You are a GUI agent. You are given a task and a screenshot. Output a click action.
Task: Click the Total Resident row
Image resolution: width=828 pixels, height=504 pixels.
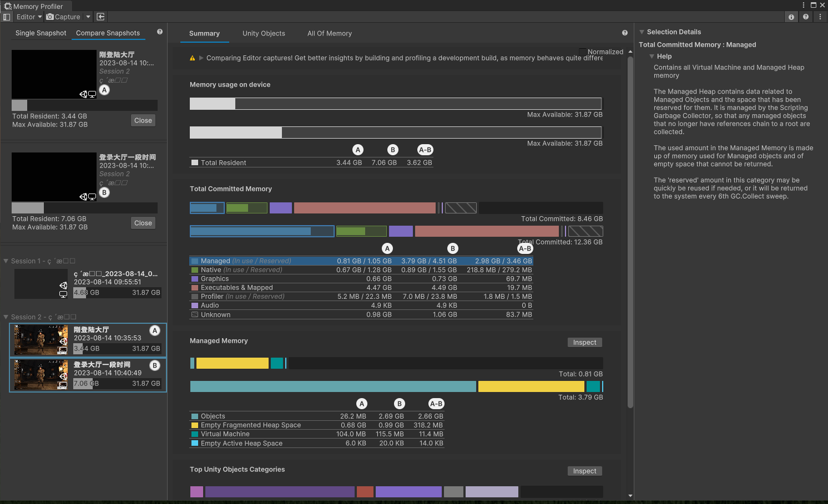tap(311, 163)
